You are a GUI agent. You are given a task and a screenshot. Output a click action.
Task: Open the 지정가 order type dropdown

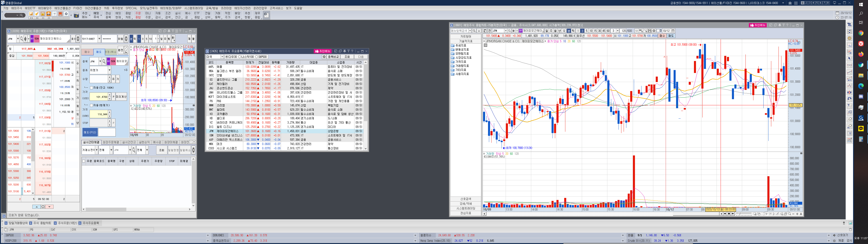pyautogui.click(x=110, y=70)
